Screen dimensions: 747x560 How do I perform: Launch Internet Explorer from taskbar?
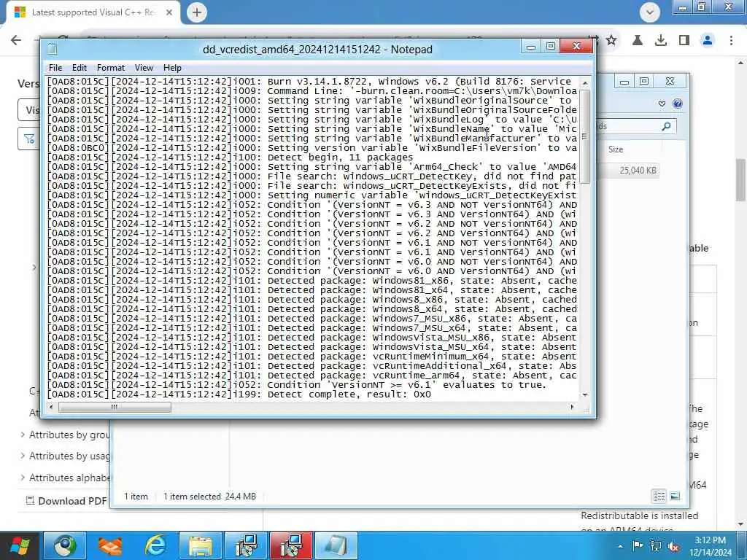pyautogui.click(x=155, y=545)
